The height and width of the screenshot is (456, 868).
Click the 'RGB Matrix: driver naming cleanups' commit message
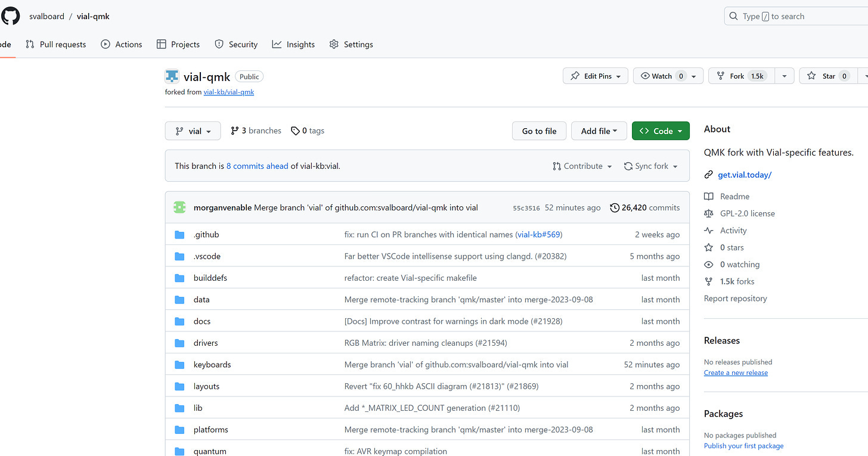click(426, 343)
